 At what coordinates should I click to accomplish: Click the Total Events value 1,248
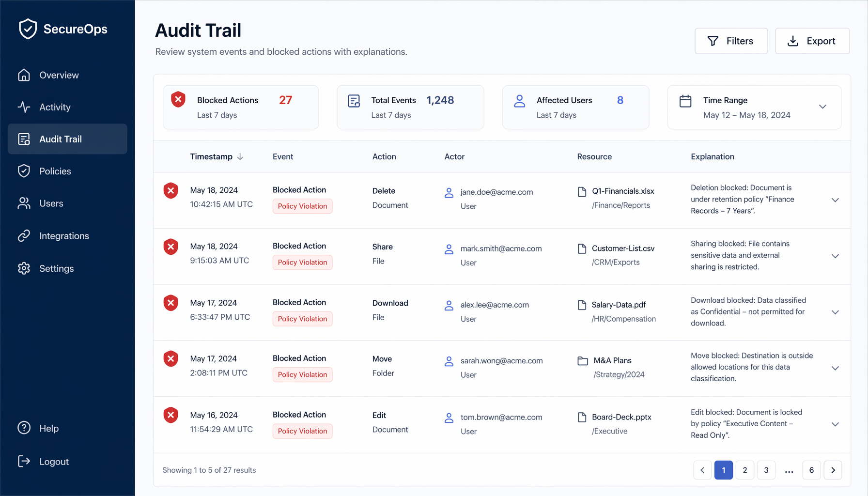[x=440, y=100]
